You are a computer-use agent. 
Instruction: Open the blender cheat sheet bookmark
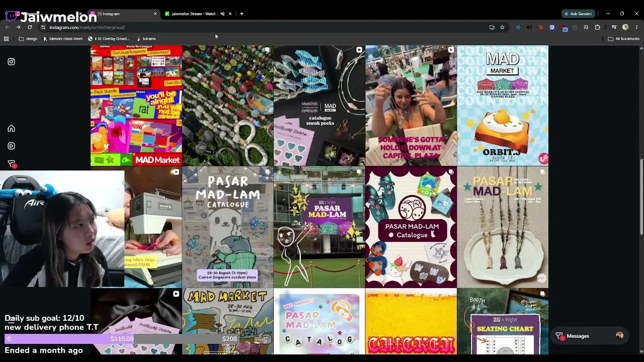pyautogui.click(x=63, y=39)
